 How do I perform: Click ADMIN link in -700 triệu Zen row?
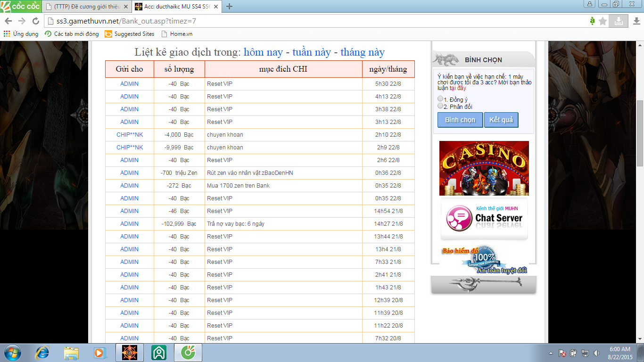click(129, 173)
